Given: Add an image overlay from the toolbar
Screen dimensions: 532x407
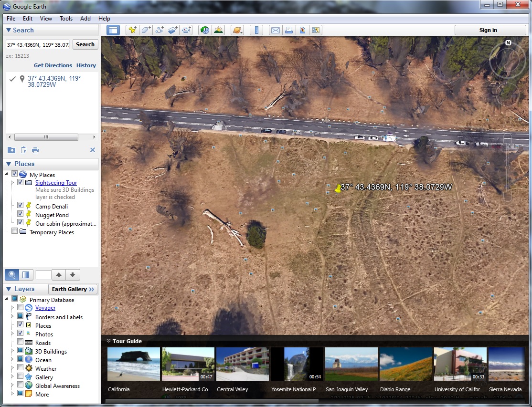Looking at the screenshot, I should (x=172, y=30).
